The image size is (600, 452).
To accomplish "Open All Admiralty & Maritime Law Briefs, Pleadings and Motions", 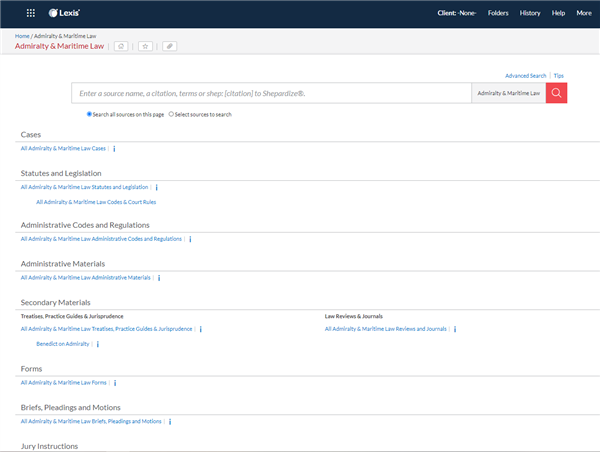I will click(91, 421).
